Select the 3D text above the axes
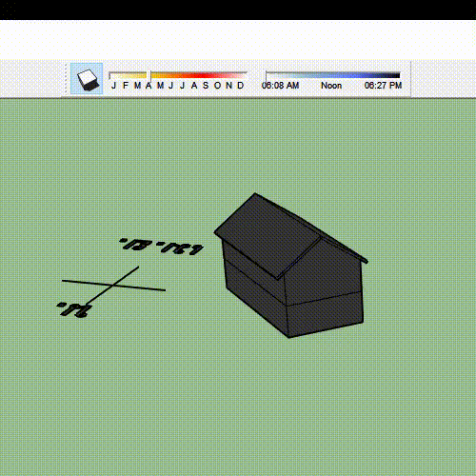This screenshot has width=476, height=476. point(161,247)
